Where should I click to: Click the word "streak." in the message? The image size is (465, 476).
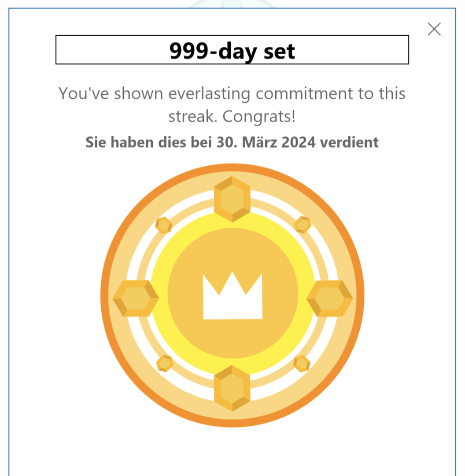(193, 116)
